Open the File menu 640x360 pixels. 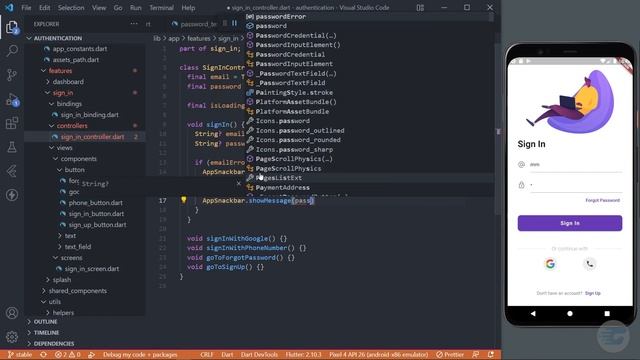click(26, 7)
